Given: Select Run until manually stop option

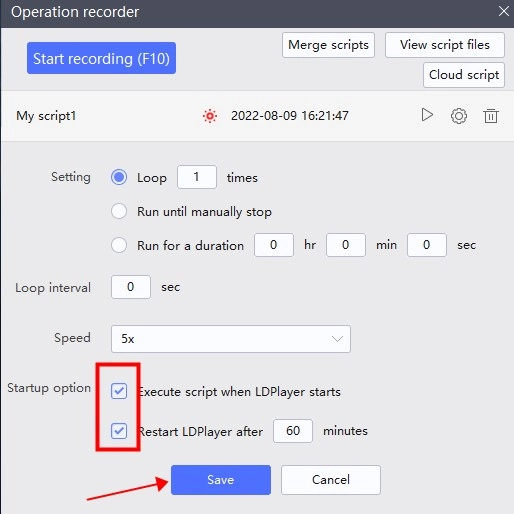Looking at the screenshot, I should pos(119,211).
